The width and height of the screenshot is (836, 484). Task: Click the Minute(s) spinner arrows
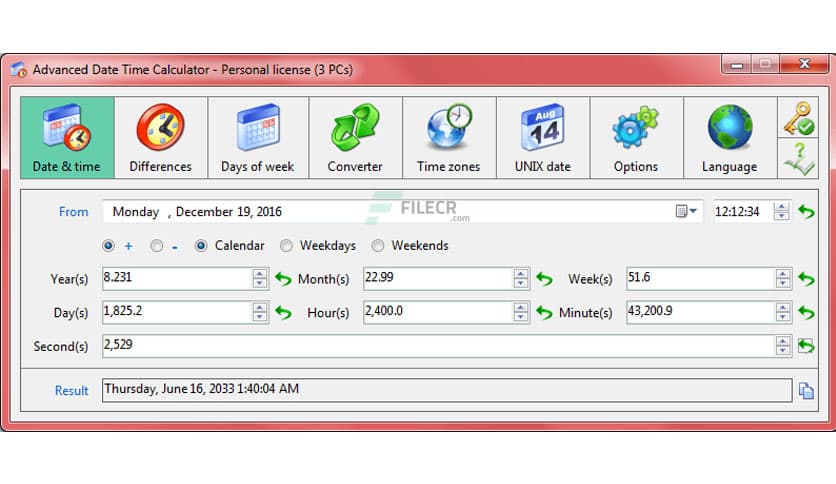[x=783, y=312]
